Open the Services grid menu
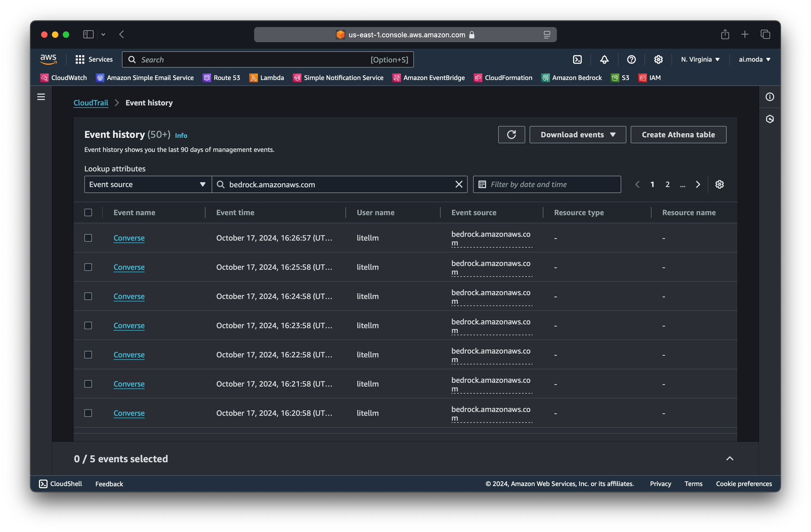Screen dimensions: 811x532 pyautogui.click(x=94, y=60)
